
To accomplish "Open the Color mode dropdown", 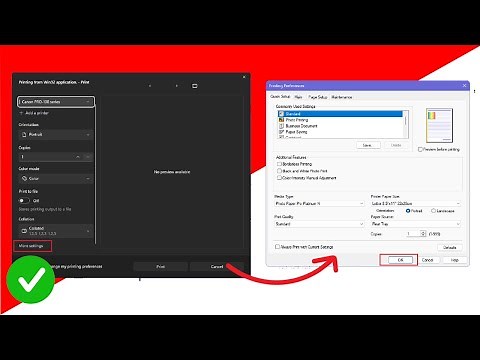I will click(56, 179).
